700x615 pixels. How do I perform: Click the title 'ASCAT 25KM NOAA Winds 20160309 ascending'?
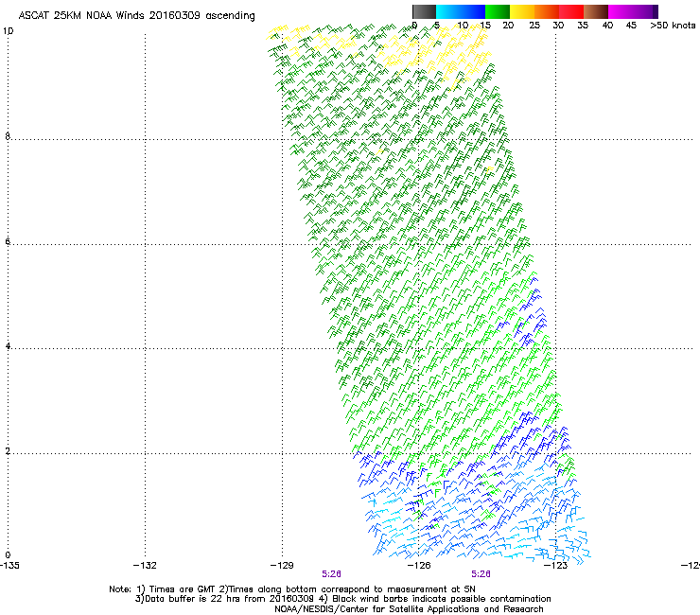[x=136, y=16]
